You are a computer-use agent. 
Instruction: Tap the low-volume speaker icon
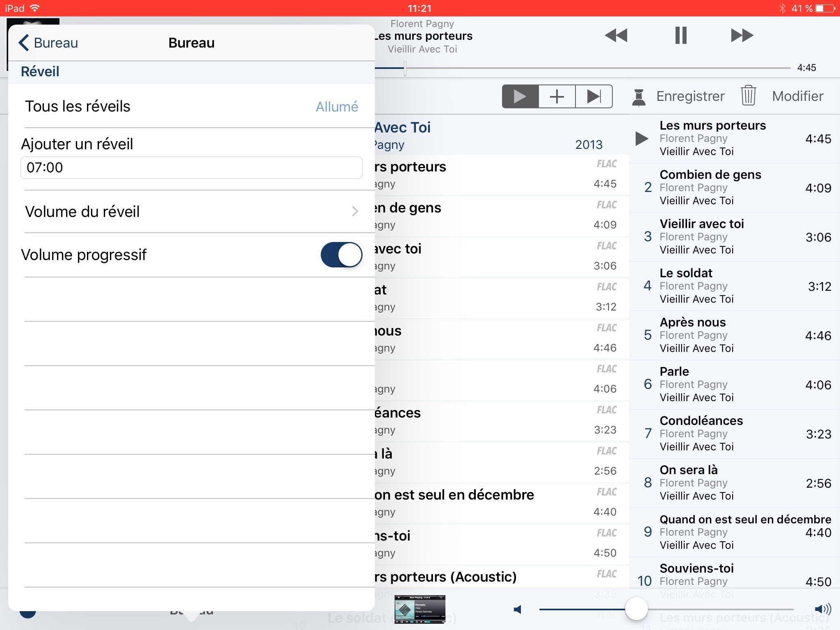[x=518, y=609]
